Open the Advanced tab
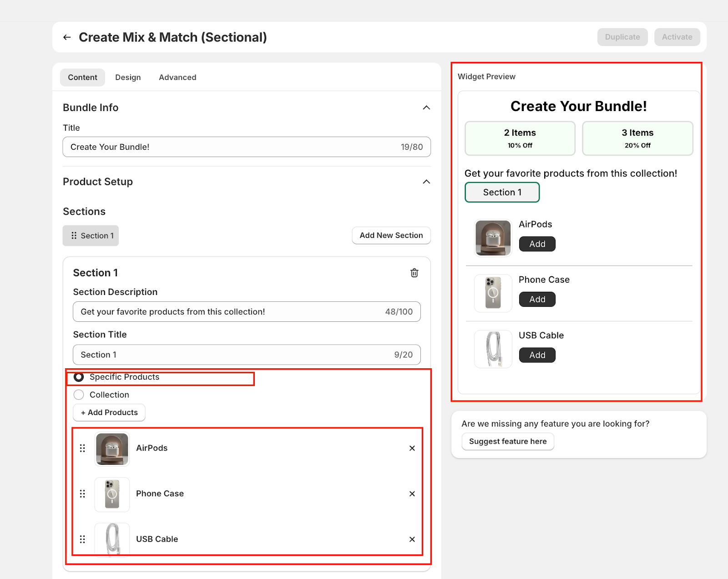This screenshot has height=579, width=728. coord(177,77)
